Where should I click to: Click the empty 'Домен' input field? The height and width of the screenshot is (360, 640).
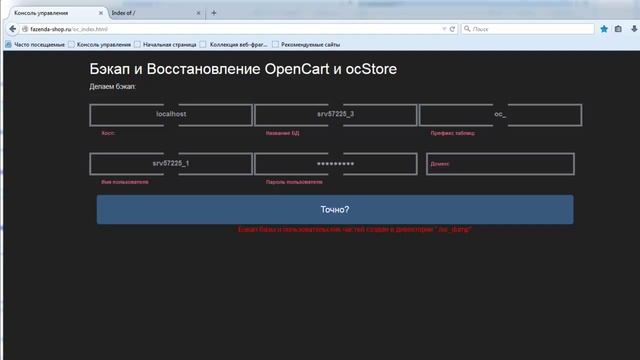[500, 164]
